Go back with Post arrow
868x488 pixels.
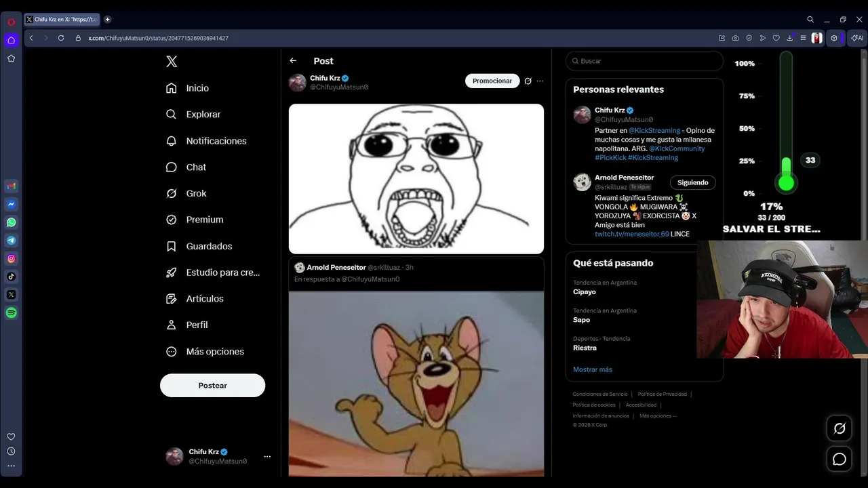click(x=293, y=61)
